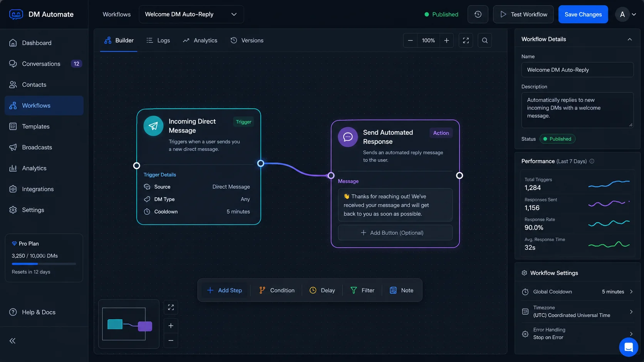
Task: Open the version history clock icon
Action: pyautogui.click(x=478, y=14)
